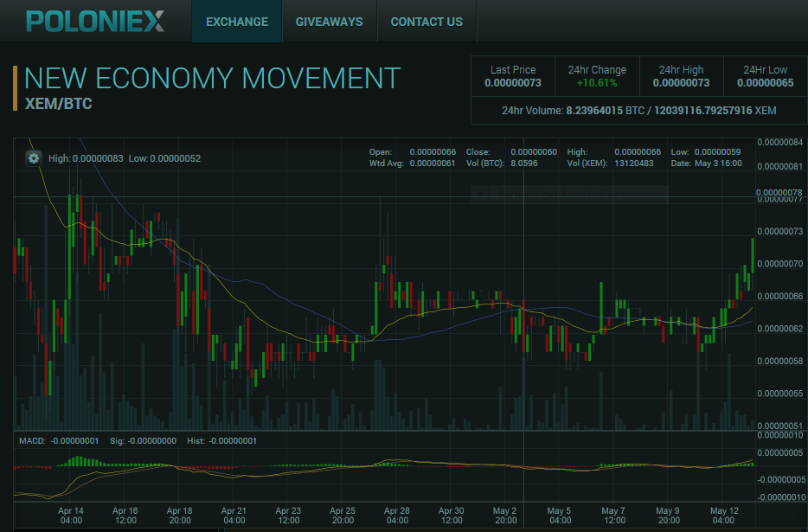Click the New Economy Movement heading
The image size is (808, 532).
pos(212,79)
